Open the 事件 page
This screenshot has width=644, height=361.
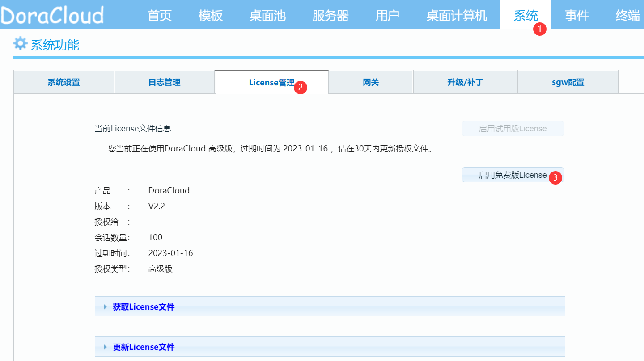point(577,15)
